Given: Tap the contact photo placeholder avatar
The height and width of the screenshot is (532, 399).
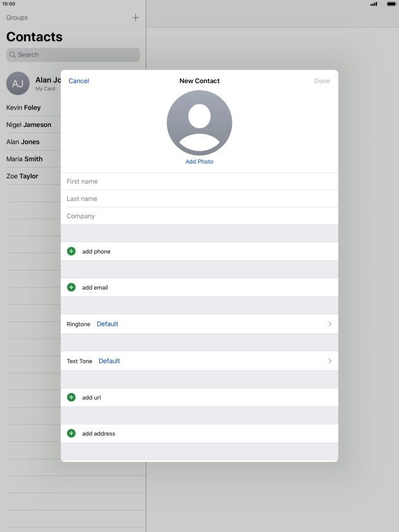Looking at the screenshot, I should click(x=199, y=122).
